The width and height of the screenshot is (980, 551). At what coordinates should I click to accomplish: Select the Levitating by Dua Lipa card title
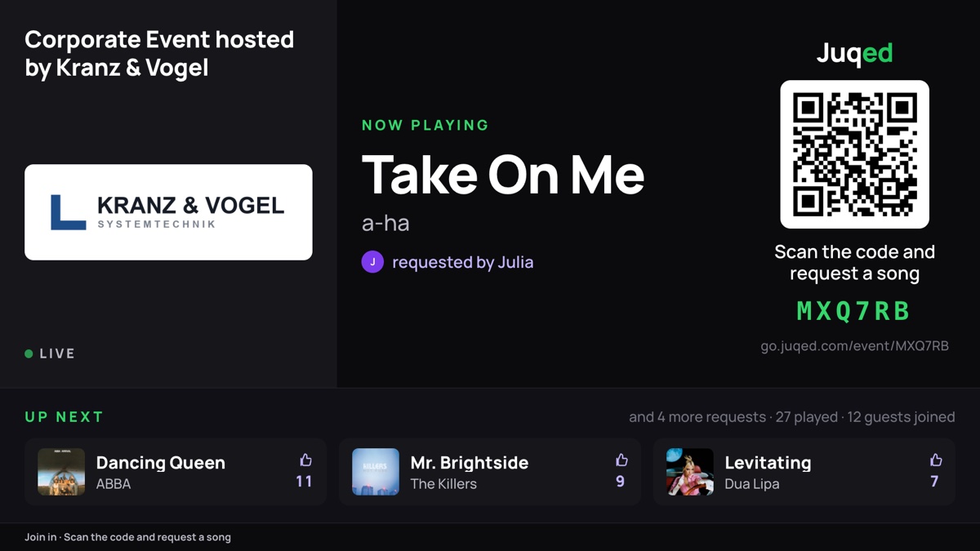768,463
